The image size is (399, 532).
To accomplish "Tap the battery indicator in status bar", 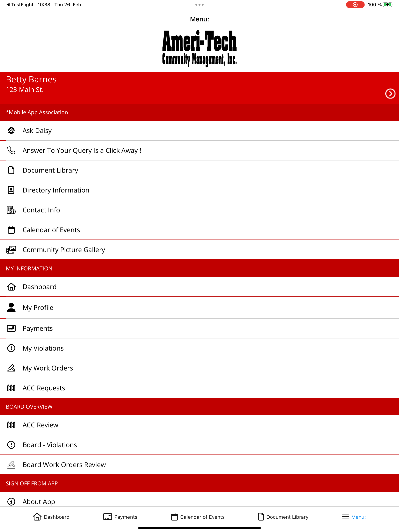I will pos(388,4).
